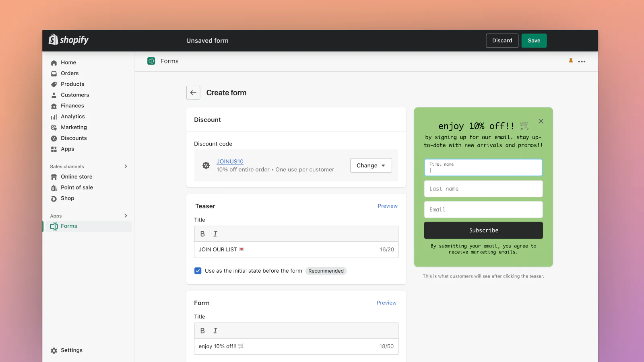Image resolution: width=644 pixels, height=362 pixels.
Task: Click the Subscribe button in preview
Action: point(483,230)
